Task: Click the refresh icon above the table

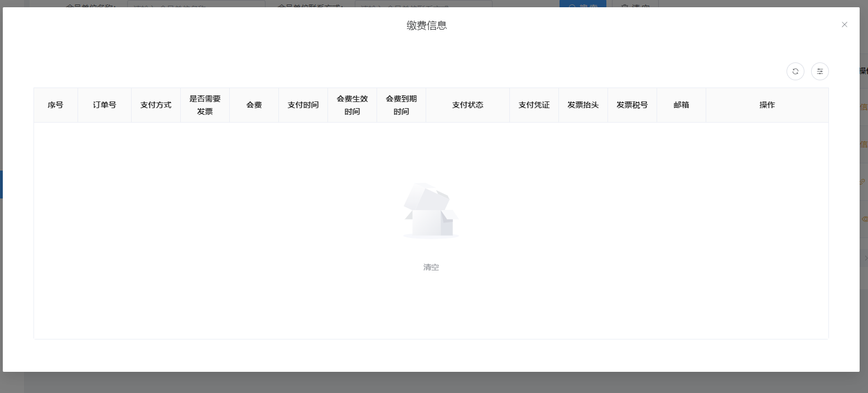Action: [795, 71]
